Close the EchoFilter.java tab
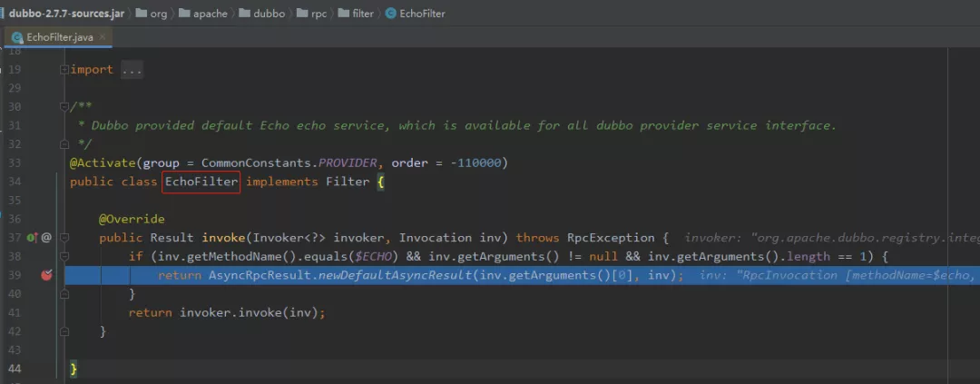 point(102,37)
